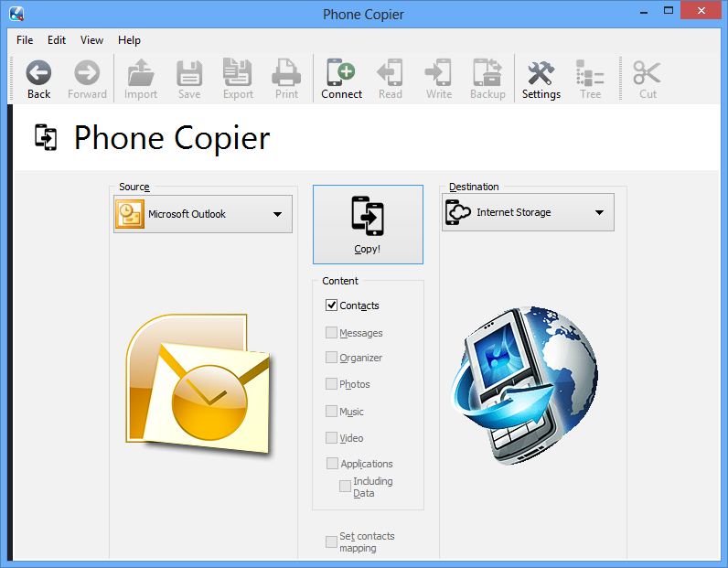The width and height of the screenshot is (728, 568).
Task: Enable the Music checkbox
Action: click(x=331, y=411)
